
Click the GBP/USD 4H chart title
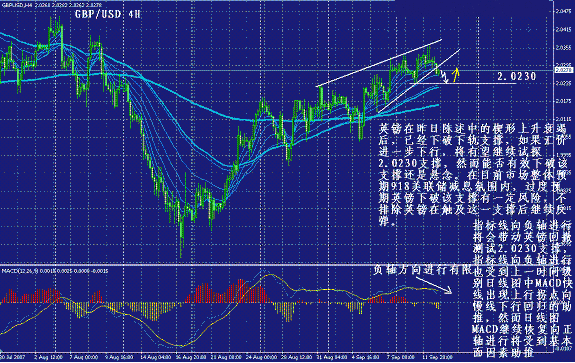tap(107, 14)
